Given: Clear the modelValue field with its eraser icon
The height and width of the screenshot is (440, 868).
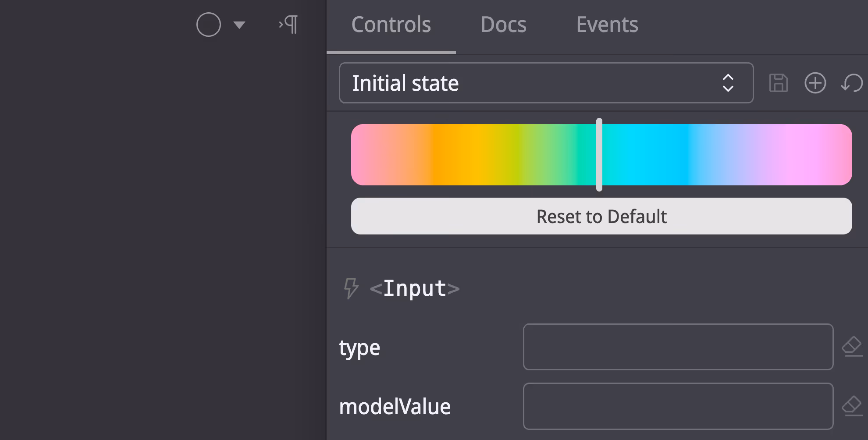Looking at the screenshot, I should [x=852, y=406].
